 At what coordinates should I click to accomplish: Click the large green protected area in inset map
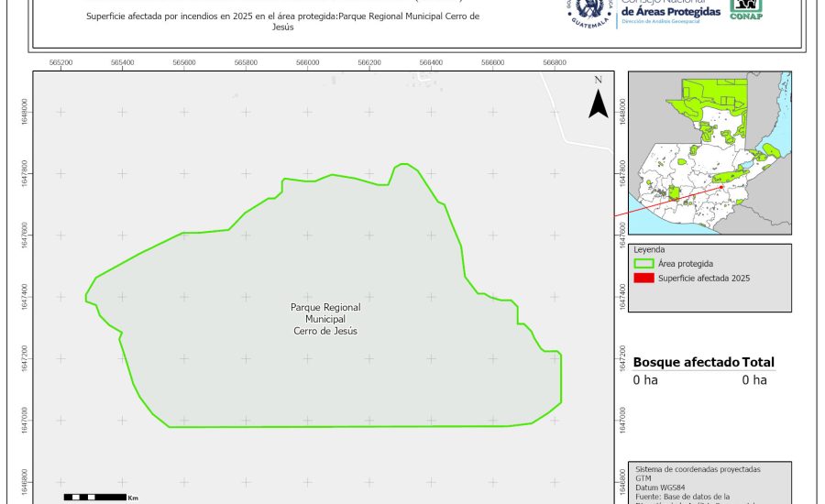pos(715,103)
